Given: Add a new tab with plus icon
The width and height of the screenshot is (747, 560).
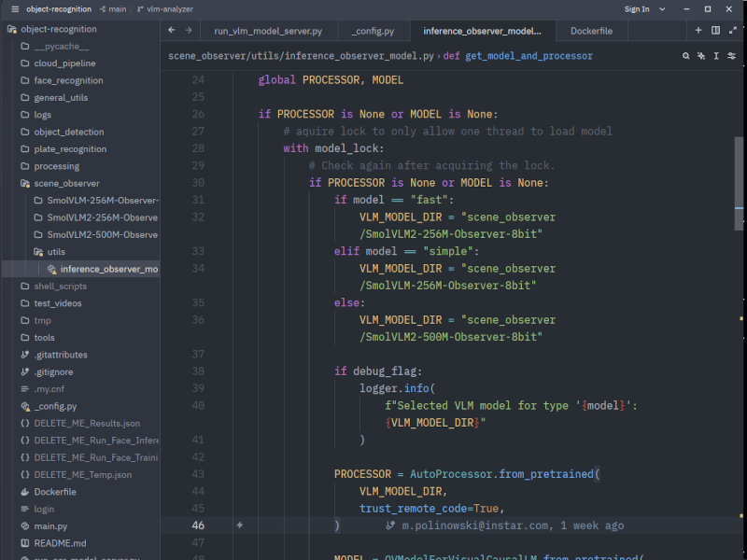Looking at the screenshot, I should 698,31.
